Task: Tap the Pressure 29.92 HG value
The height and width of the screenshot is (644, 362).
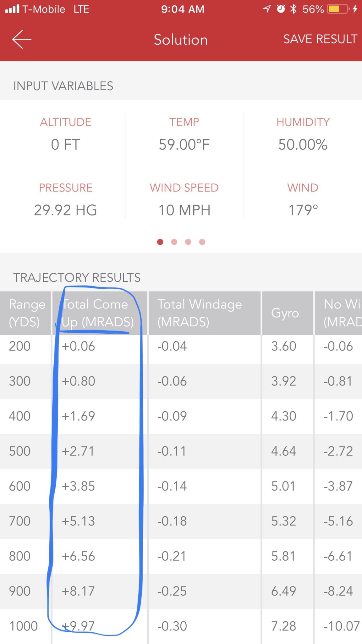Action: point(66,210)
